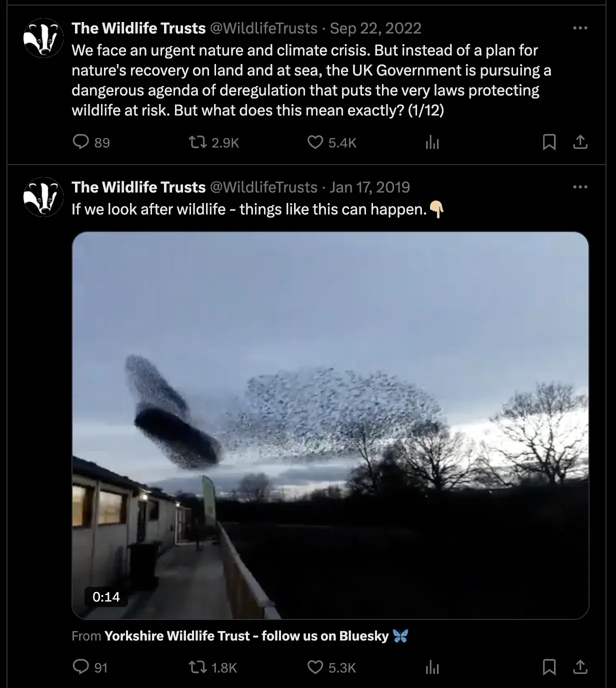Play the starling murmuration video
Screen dimensions: 616x688
(x=330, y=425)
